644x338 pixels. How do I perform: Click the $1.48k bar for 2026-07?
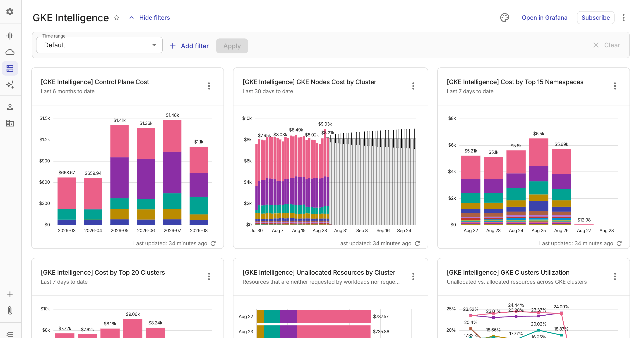click(x=172, y=172)
